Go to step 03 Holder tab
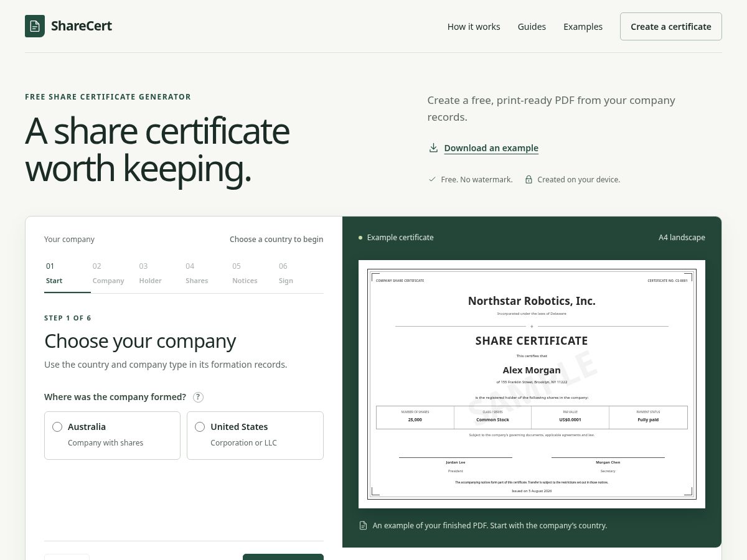The image size is (747, 560). (x=161, y=273)
